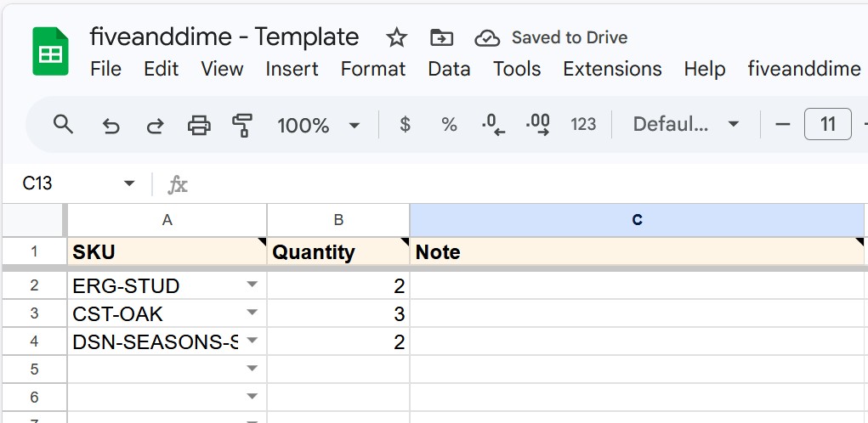Open the Extensions menu

point(612,69)
